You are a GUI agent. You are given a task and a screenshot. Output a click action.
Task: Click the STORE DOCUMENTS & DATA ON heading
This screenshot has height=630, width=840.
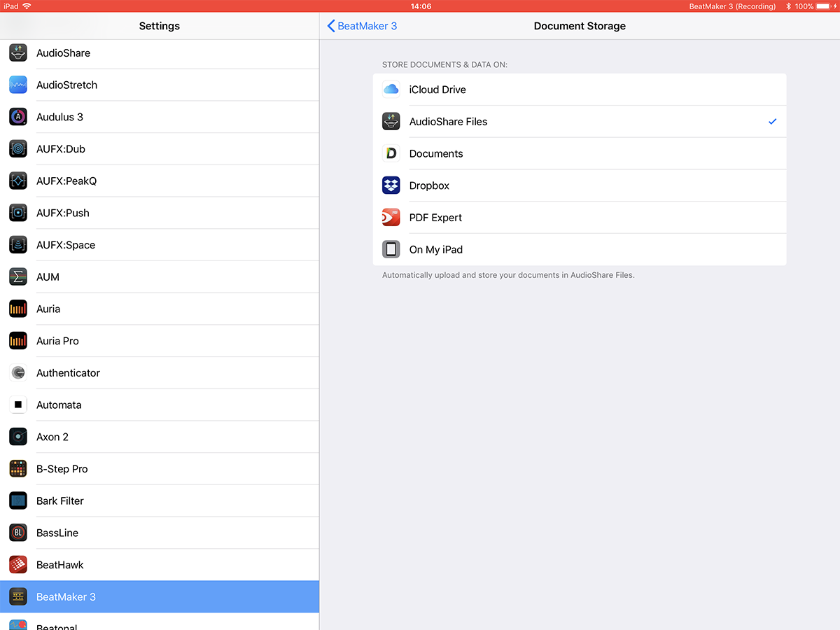444,65
